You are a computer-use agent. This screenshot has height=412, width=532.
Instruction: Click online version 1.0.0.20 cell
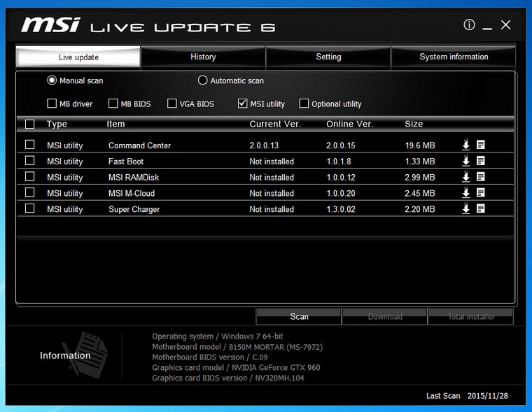click(x=341, y=193)
